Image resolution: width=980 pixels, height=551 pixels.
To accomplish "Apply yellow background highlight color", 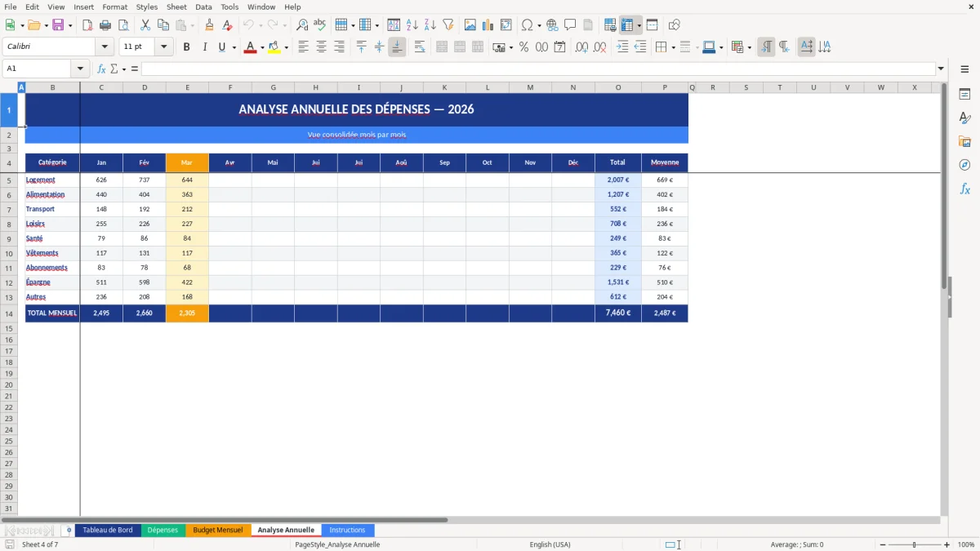I will [x=274, y=47].
